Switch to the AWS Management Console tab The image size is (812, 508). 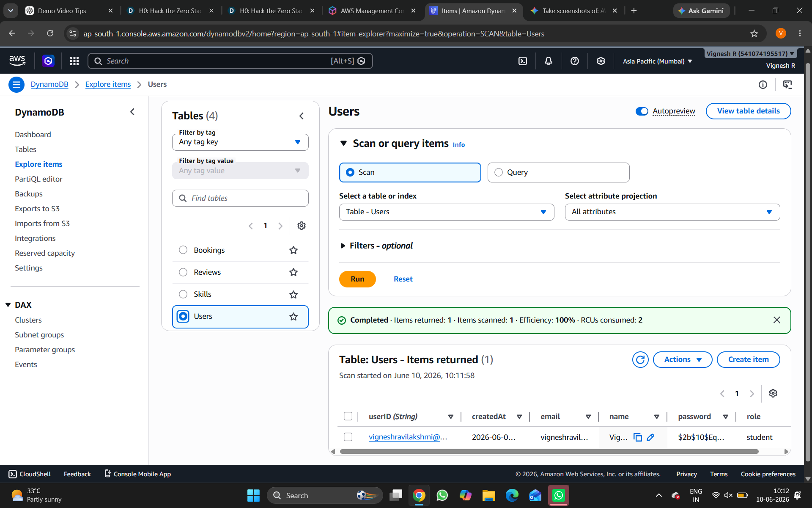pyautogui.click(x=372, y=11)
